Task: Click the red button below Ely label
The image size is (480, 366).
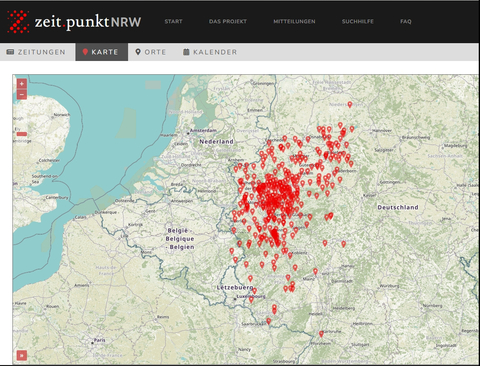Action: coord(22,134)
